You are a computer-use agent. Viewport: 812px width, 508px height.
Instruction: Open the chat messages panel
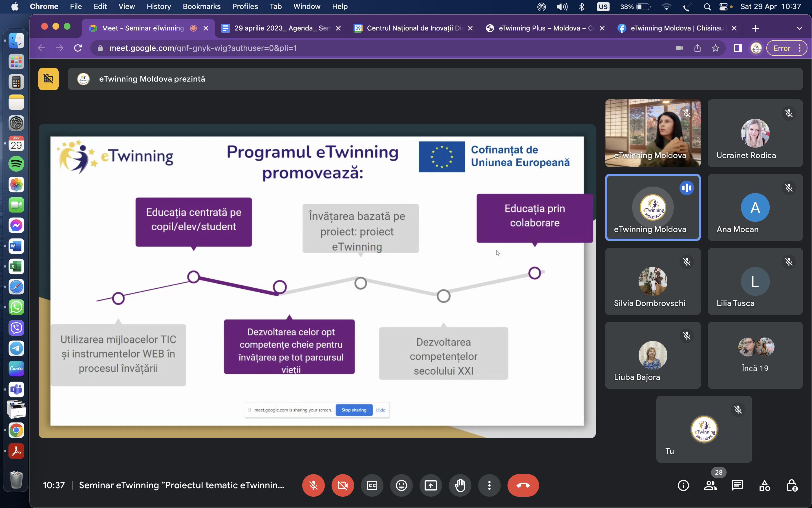738,485
